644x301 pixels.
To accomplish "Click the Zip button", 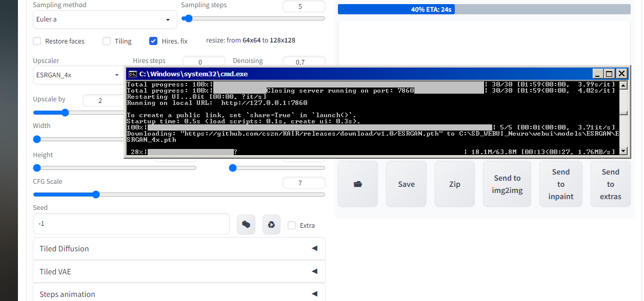I will point(455,184).
